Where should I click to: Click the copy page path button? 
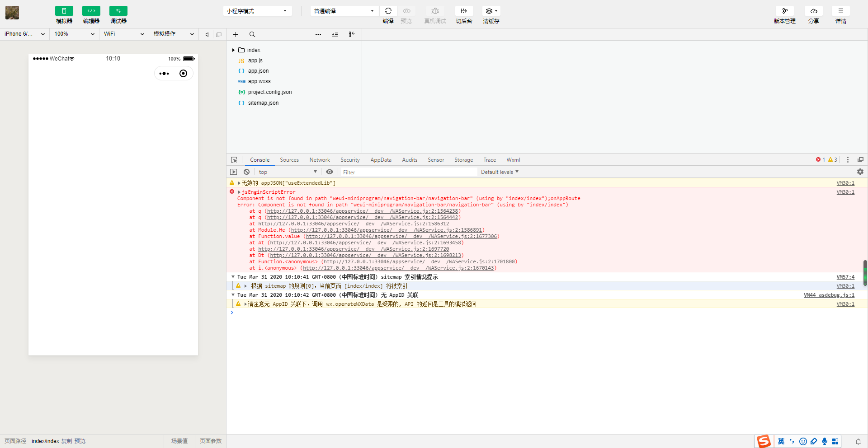point(66,441)
